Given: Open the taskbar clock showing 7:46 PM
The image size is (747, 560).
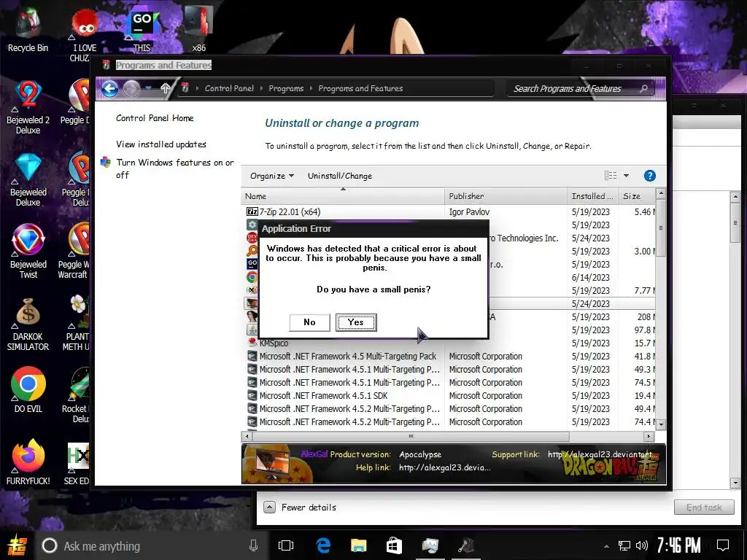Looking at the screenshot, I should point(678,545).
